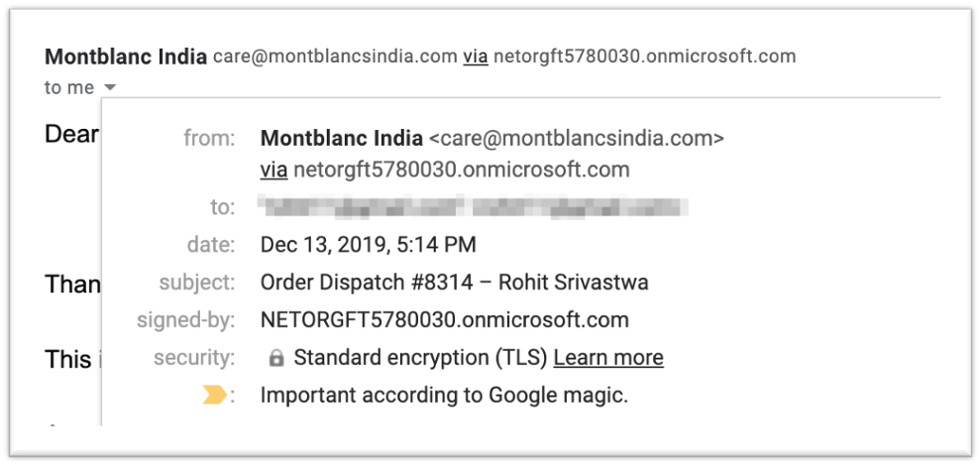This screenshot has height=466, width=980.
Task: Click the "Dear" greeting in email body
Action: 71,134
